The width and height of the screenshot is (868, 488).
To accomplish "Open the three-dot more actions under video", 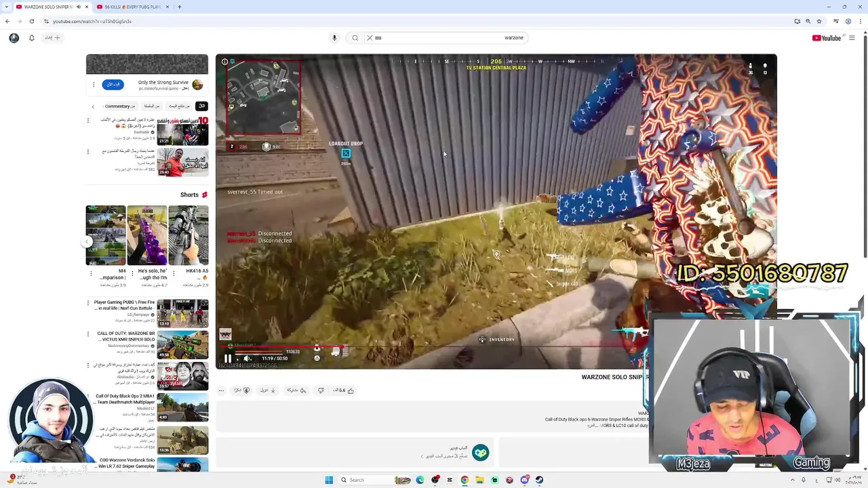I will click(x=221, y=390).
